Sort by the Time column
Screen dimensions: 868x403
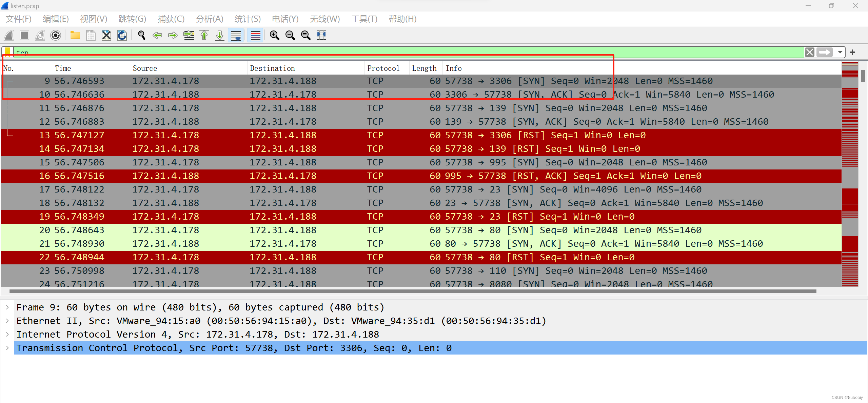pos(91,68)
